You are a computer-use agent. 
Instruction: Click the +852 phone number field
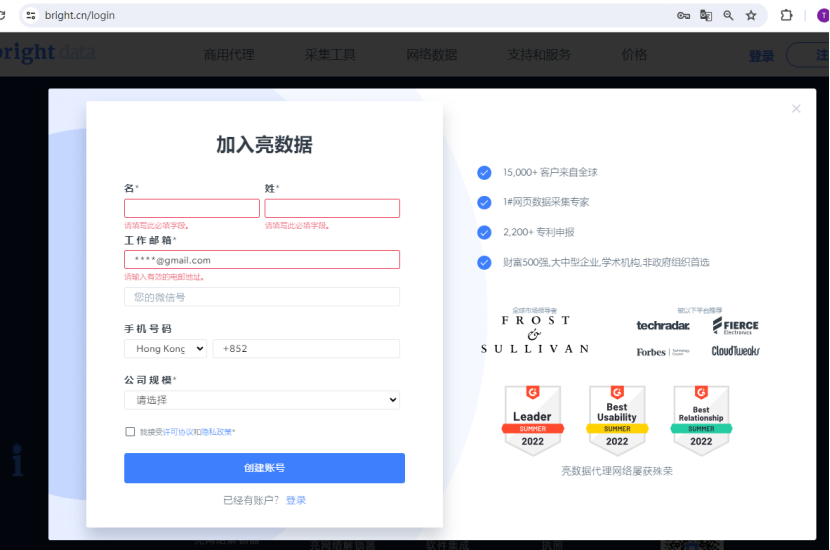(x=306, y=349)
